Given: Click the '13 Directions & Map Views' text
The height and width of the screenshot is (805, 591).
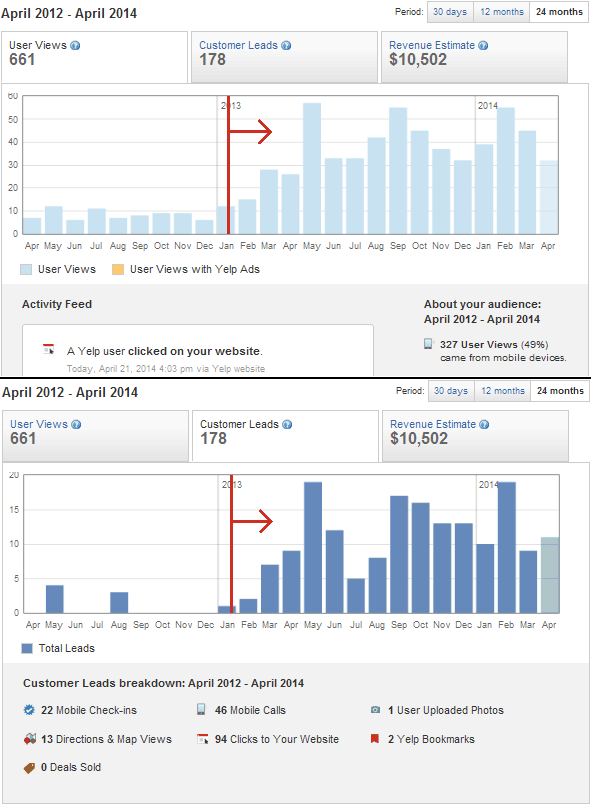Looking at the screenshot, I should tap(106, 739).
